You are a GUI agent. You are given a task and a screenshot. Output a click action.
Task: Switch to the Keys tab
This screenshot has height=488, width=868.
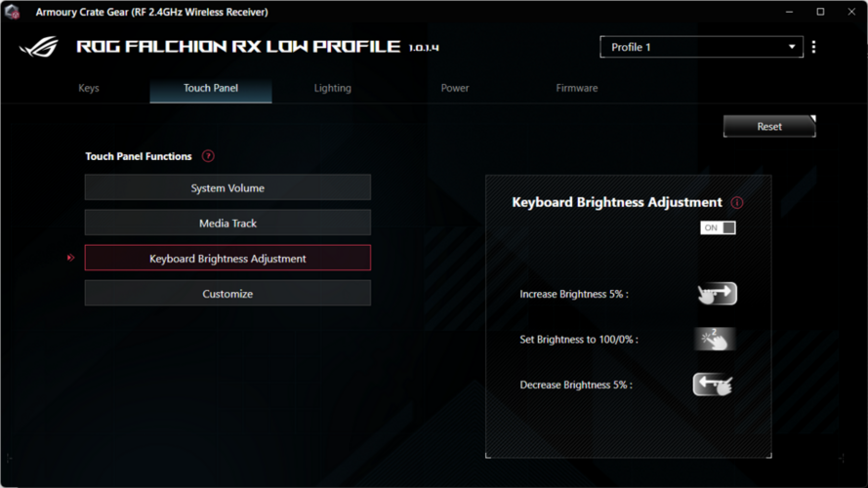coord(89,88)
